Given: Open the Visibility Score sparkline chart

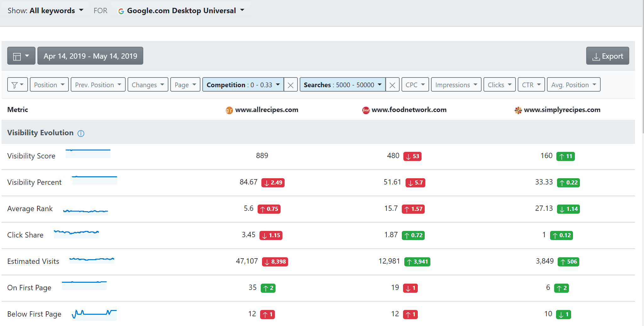Looking at the screenshot, I should 88,153.
